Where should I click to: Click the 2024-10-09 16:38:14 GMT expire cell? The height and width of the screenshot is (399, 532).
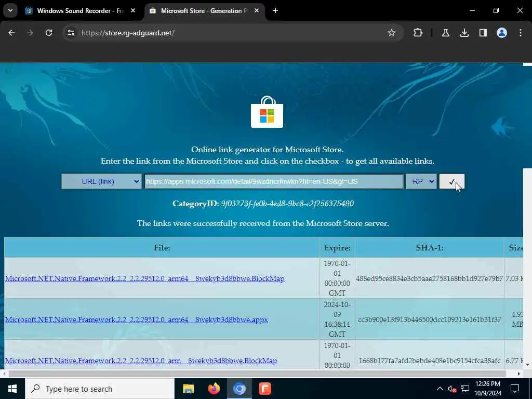(337, 320)
